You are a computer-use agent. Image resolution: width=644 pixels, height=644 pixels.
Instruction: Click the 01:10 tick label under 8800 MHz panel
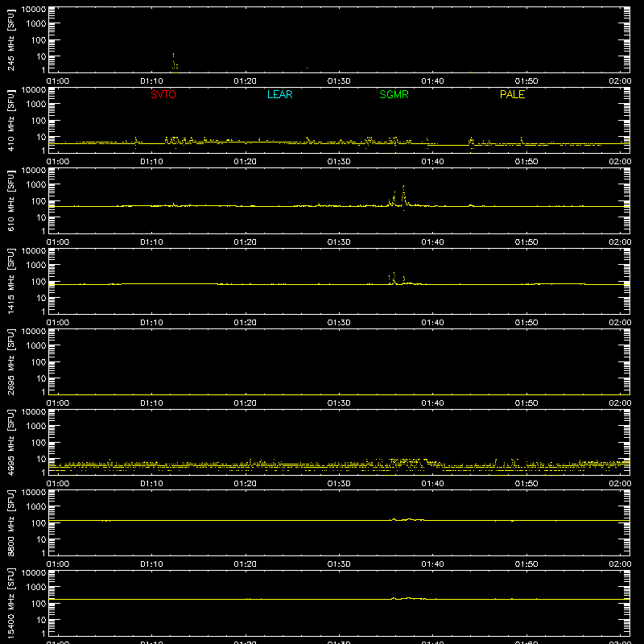click(151, 564)
